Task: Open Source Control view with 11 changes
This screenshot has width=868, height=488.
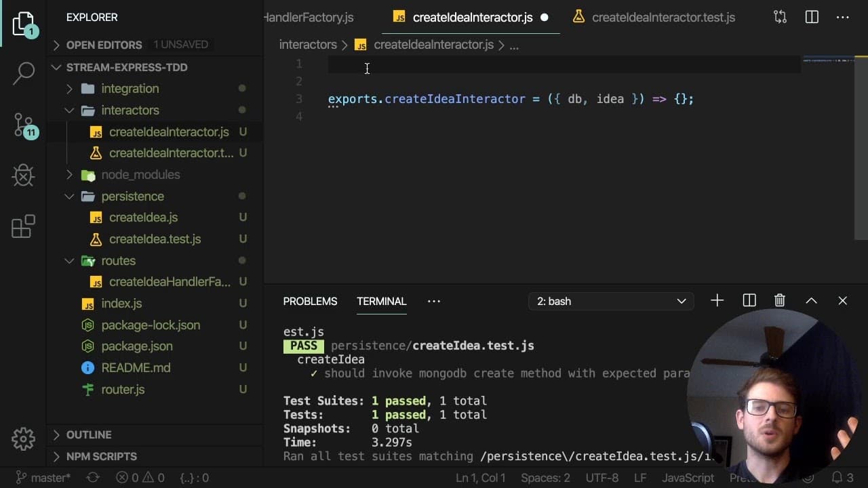Action: [x=24, y=125]
